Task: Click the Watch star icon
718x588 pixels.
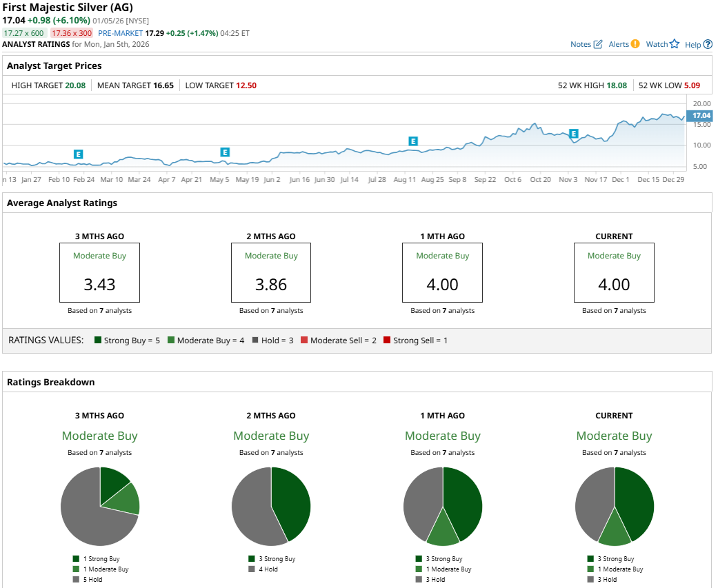Action: (675, 44)
